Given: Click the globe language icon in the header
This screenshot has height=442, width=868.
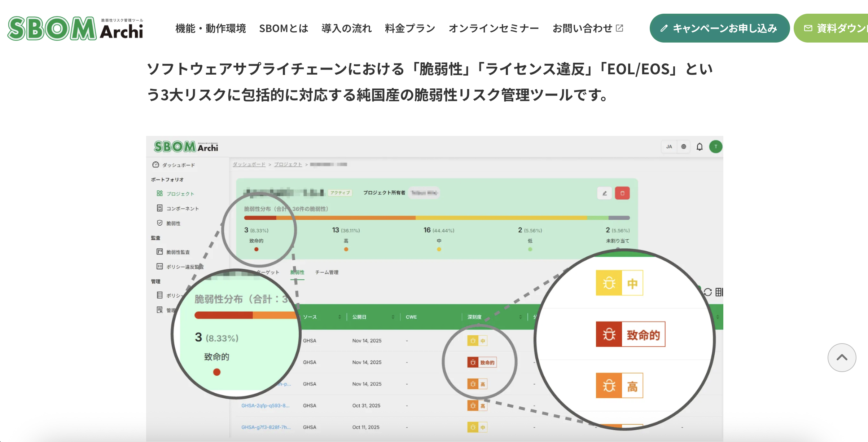Looking at the screenshot, I should pos(683,146).
